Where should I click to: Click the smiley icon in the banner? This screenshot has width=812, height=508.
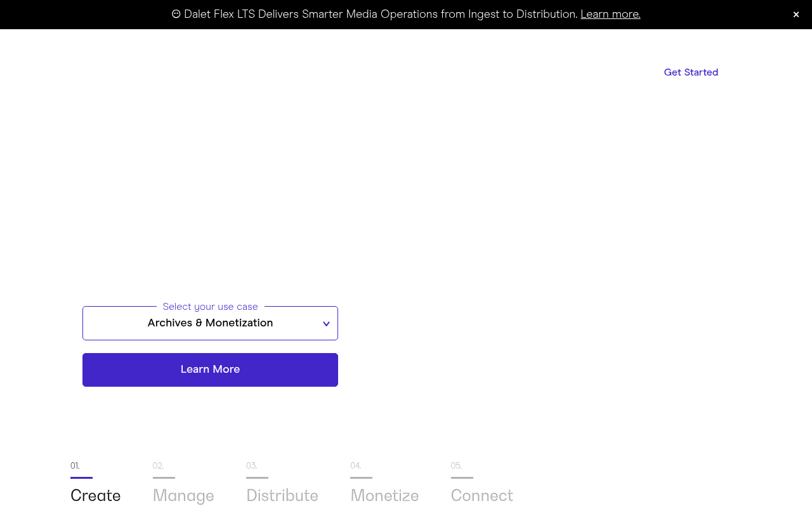click(x=176, y=14)
